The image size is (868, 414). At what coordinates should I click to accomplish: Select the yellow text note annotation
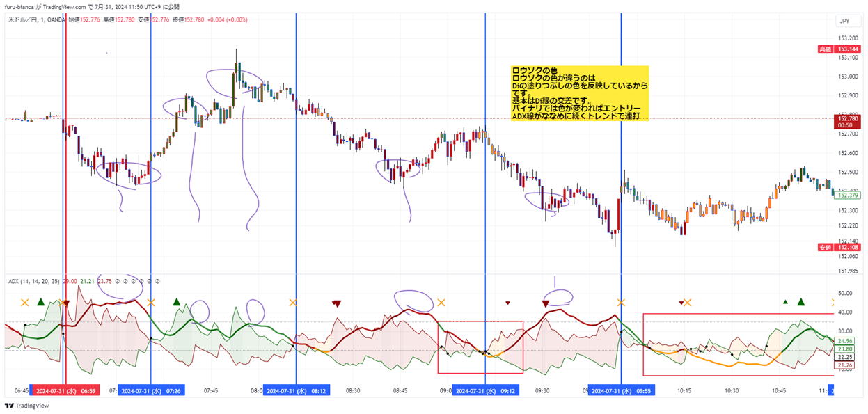point(579,93)
